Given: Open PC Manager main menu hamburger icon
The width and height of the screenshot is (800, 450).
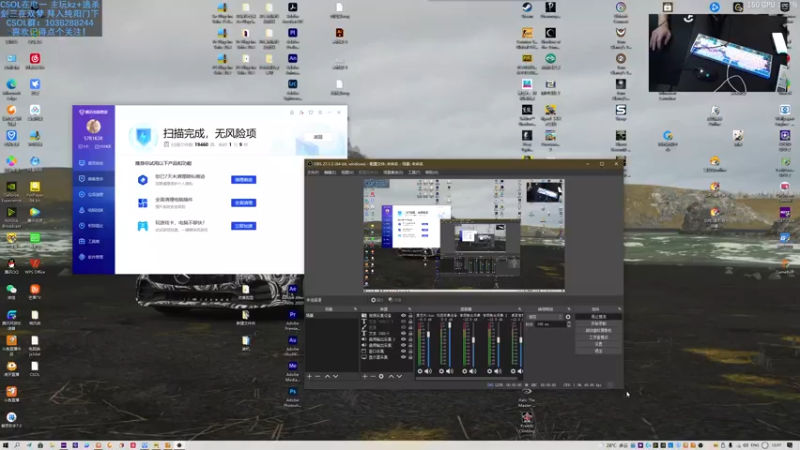Looking at the screenshot, I should point(320,112).
